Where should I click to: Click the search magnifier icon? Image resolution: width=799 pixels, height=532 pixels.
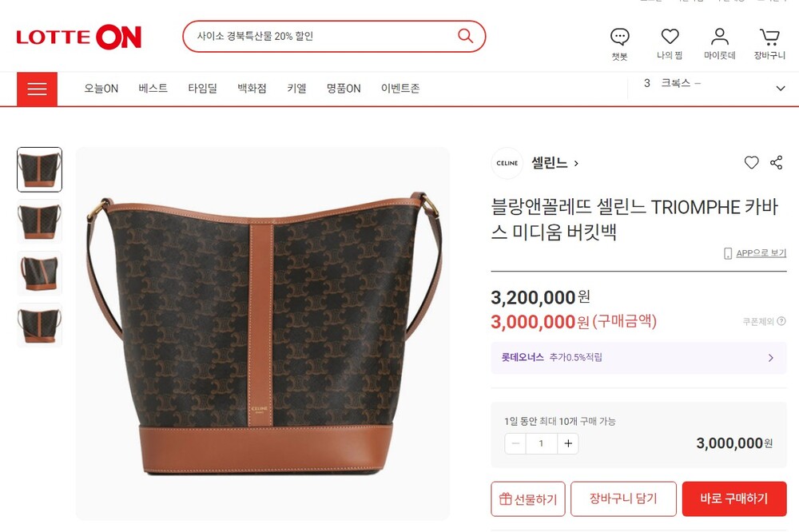465,36
